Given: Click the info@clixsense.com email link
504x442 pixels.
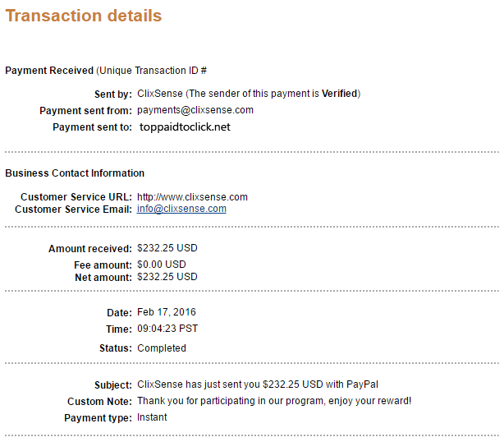Looking at the screenshot, I should tap(181, 209).
